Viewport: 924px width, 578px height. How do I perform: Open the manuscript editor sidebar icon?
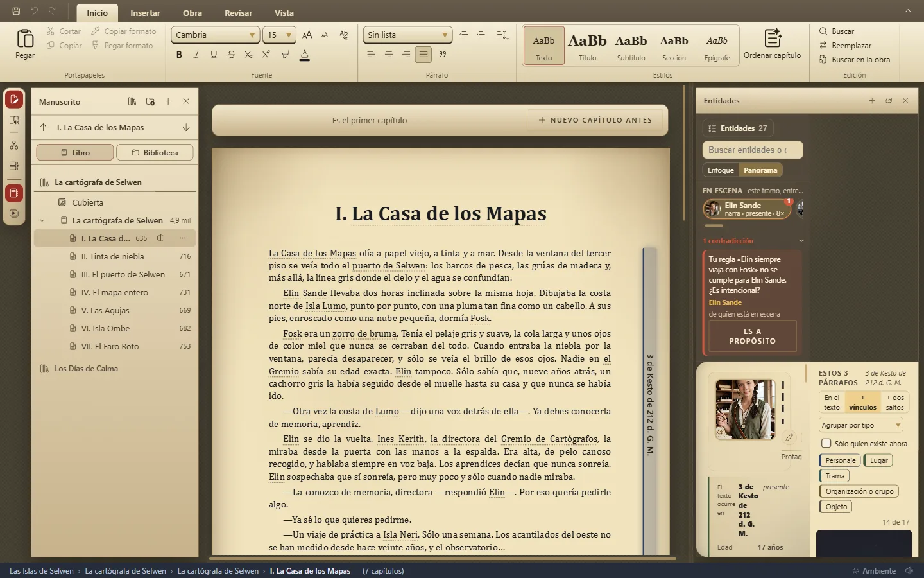(x=14, y=100)
